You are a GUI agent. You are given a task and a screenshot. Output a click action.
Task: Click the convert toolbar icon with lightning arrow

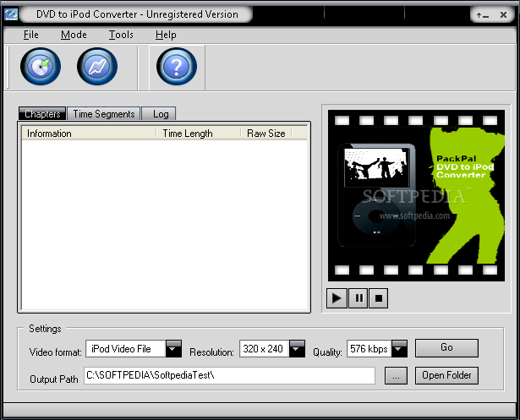point(97,66)
